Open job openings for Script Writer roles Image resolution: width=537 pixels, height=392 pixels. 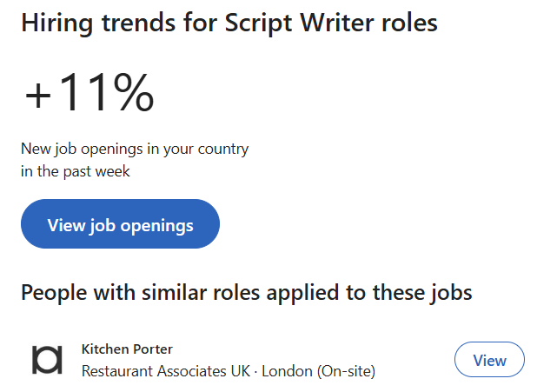(120, 224)
